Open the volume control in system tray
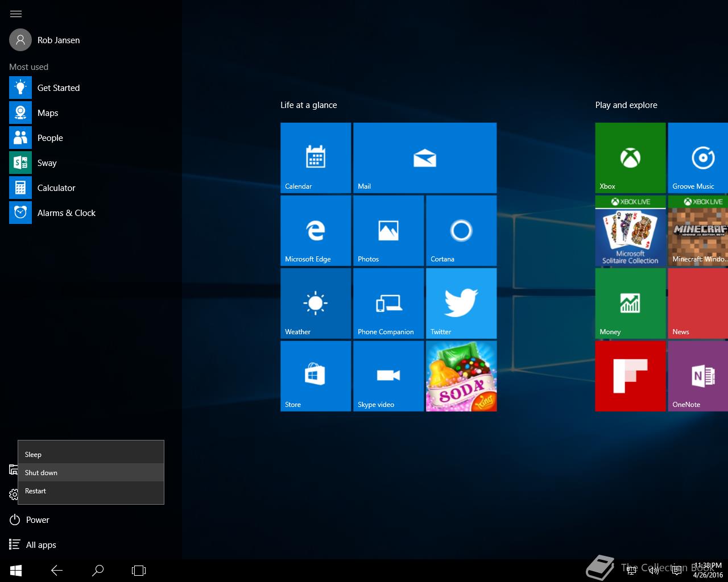 tap(653, 571)
